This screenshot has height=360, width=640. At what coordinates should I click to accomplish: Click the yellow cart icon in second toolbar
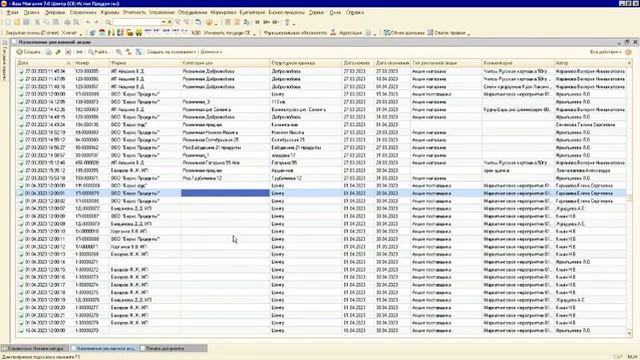[139, 33]
